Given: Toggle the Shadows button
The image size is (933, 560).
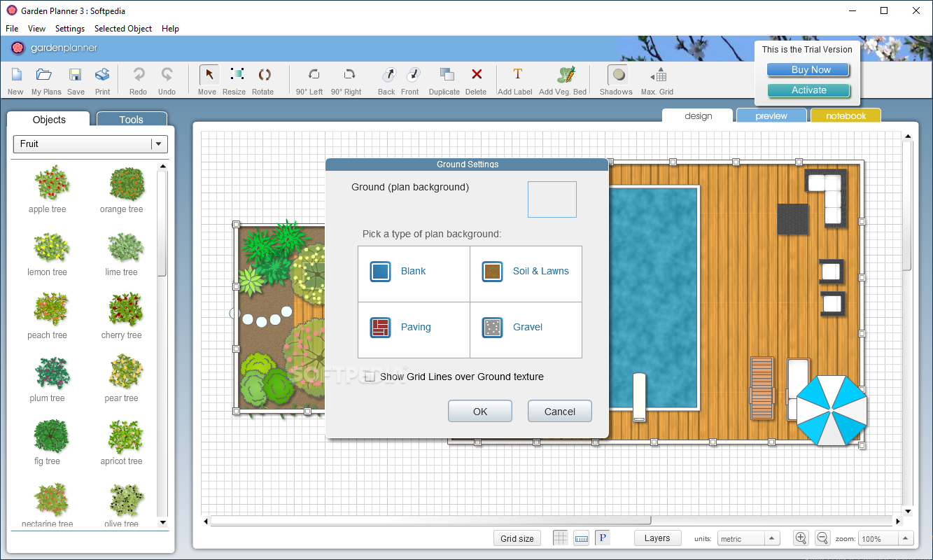Looking at the screenshot, I should (617, 75).
